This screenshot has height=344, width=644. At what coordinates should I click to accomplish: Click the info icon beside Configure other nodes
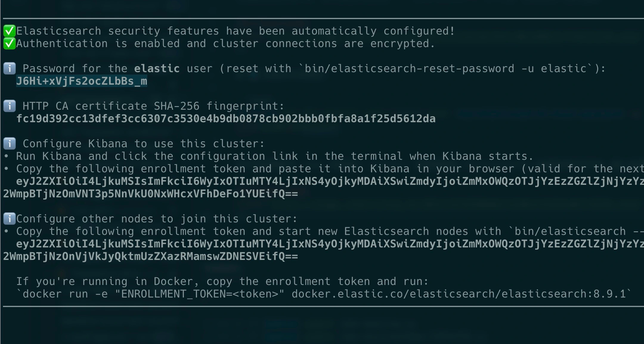(10, 219)
